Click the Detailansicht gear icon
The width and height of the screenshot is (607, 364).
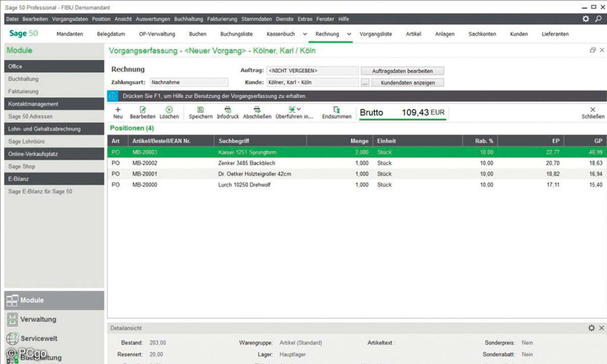click(591, 328)
